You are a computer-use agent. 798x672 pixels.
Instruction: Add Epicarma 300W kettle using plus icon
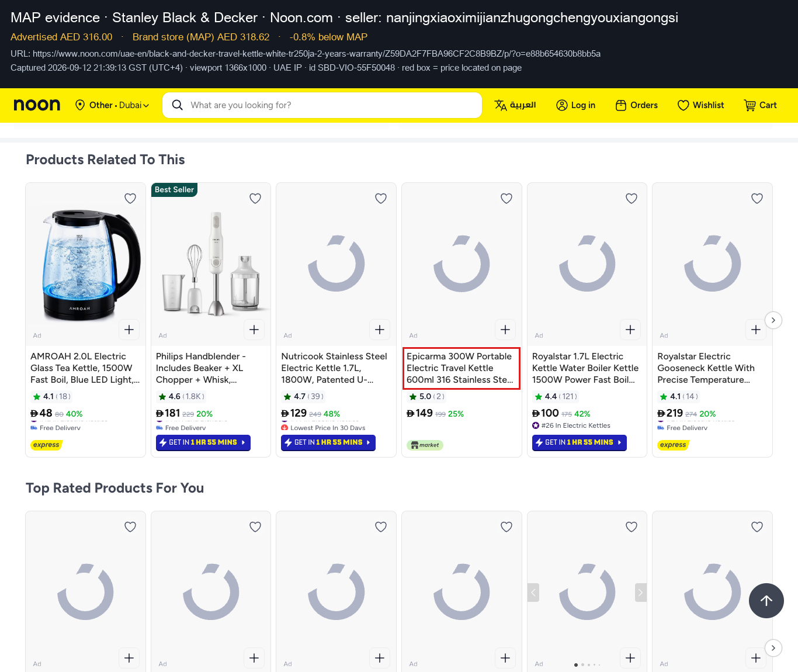coord(505,330)
